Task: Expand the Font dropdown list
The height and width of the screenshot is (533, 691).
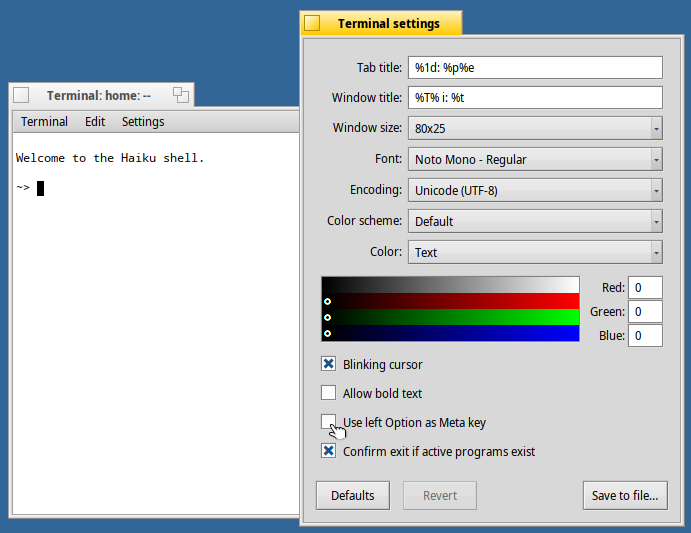Action: click(x=534, y=159)
